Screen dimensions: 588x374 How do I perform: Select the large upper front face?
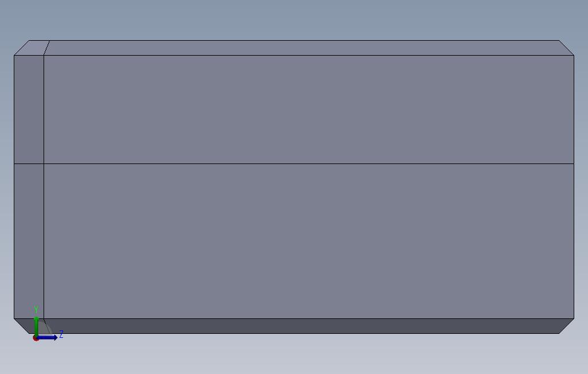click(309, 109)
